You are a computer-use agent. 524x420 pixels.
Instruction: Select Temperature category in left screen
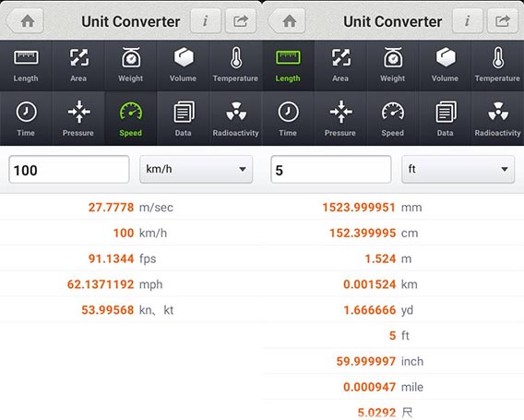click(x=235, y=66)
